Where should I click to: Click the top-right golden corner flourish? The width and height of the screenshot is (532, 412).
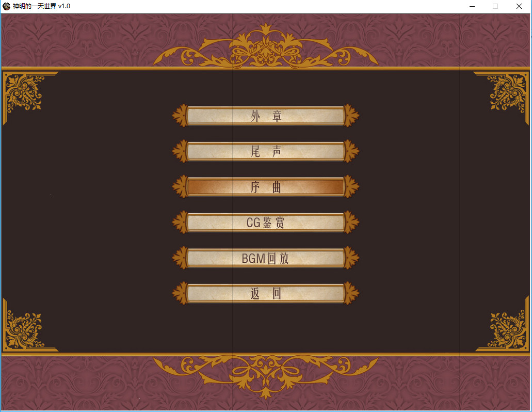click(x=508, y=90)
